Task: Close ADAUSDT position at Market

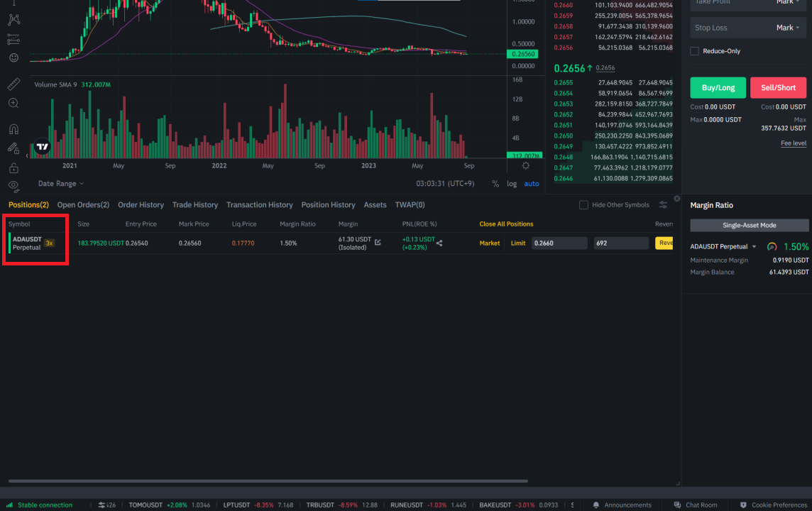Action: coord(489,243)
